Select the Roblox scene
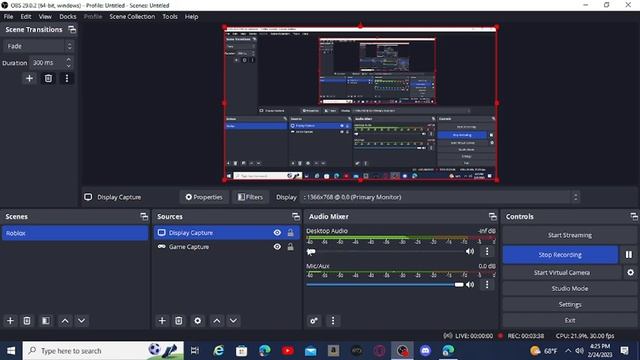 pyautogui.click(x=75, y=233)
